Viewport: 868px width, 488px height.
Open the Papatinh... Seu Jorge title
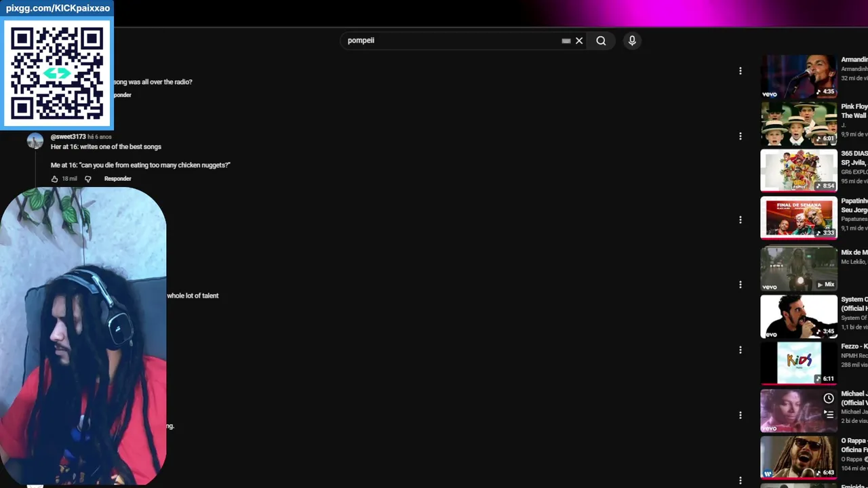tap(854, 205)
